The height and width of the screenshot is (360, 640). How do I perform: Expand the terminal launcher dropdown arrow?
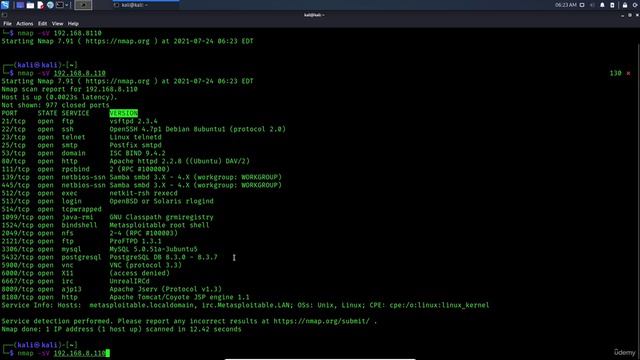point(67,5)
